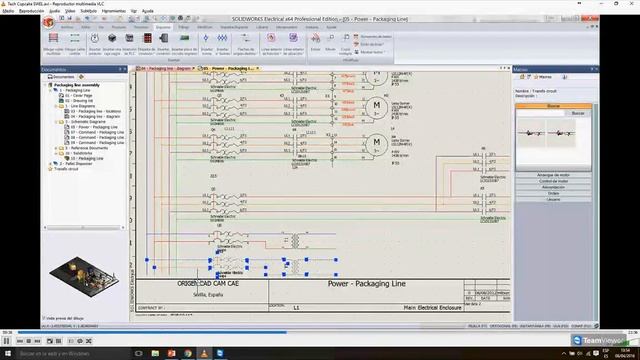640x360 pixels.
Task: Click the Documents tree horizontal scrollbar
Action: pos(84,227)
